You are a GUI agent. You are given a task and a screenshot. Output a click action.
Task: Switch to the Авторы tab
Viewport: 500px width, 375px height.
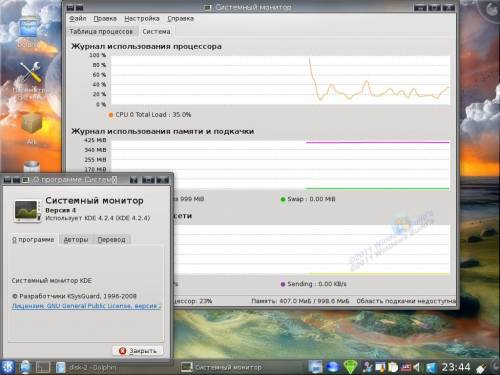[x=76, y=240]
